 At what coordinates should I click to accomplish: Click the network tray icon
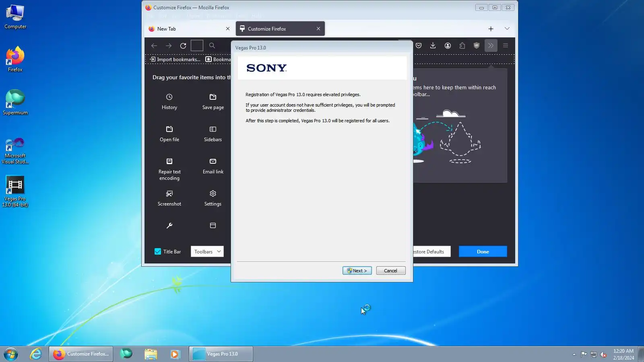pos(593,354)
